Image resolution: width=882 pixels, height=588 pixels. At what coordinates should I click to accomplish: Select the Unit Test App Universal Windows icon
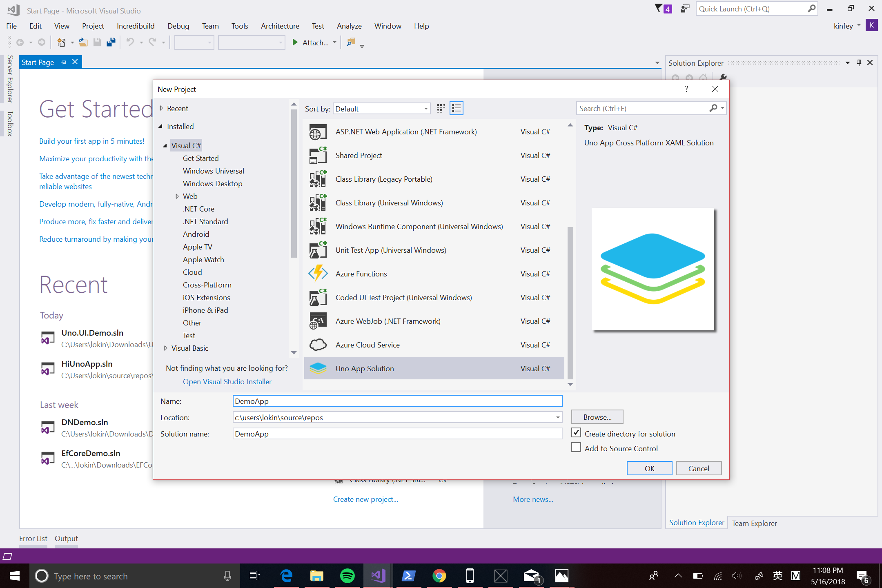pos(317,250)
